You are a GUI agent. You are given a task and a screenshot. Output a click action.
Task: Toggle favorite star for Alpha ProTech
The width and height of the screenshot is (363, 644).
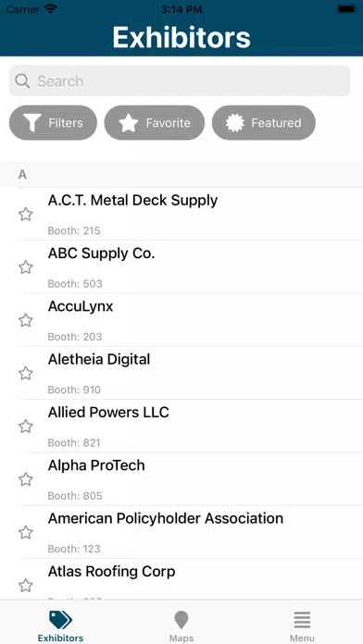pos(26,479)
